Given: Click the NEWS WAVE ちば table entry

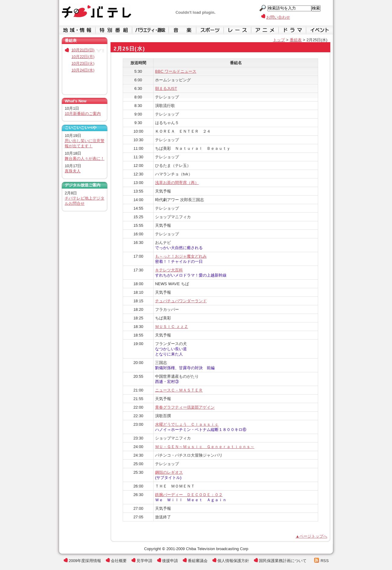Looking at the screenshot, I should coord(172,284).
